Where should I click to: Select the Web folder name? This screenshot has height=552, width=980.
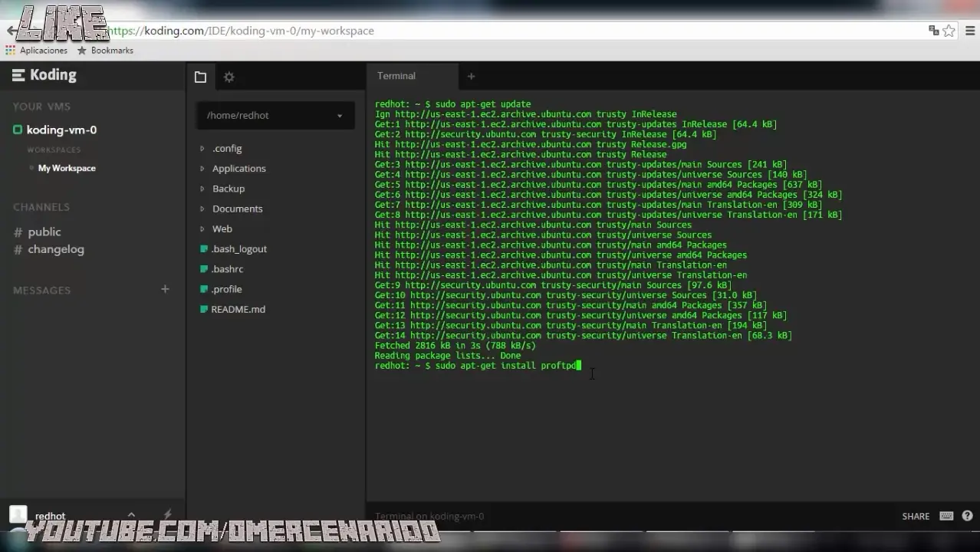pos(222,228)
